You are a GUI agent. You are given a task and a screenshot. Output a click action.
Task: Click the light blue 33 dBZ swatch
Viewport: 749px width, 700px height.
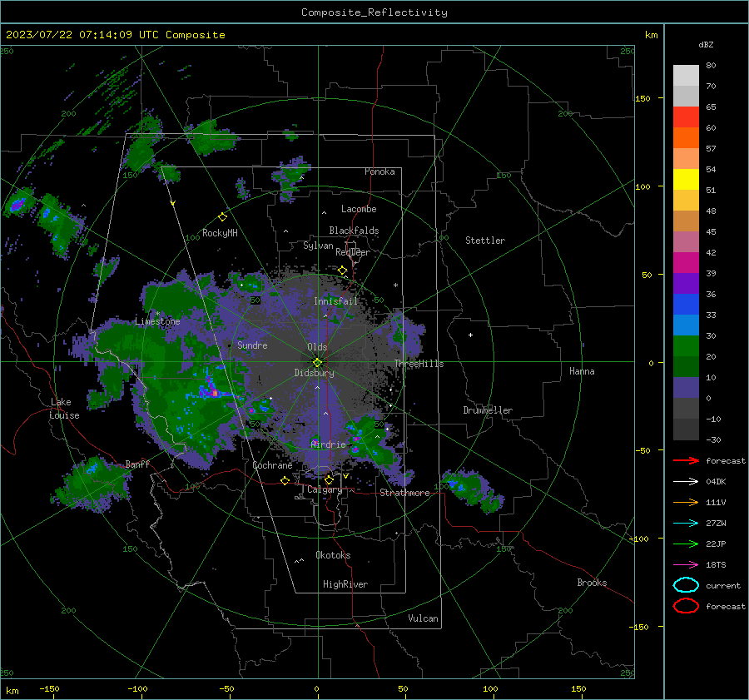click(x=686, y=325)
